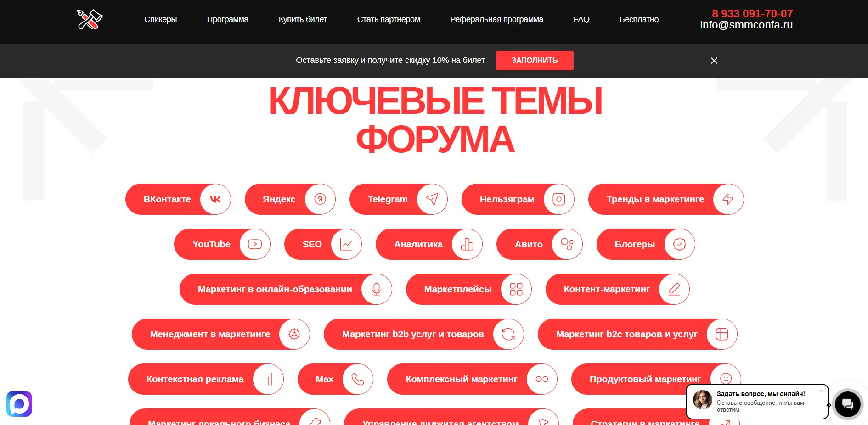Click the bar chart icon in Аналитика pill
This screenshot has width=868, height=425.
[x=467, y=244]
